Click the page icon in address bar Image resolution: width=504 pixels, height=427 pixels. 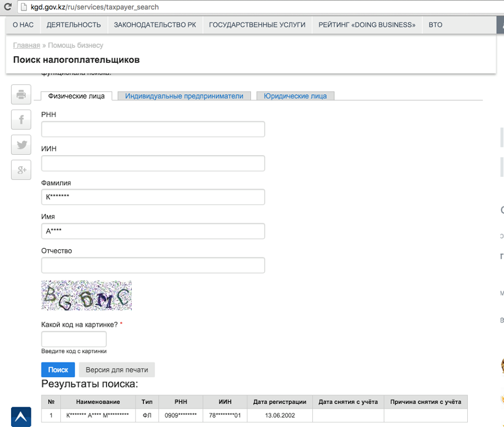click(x=24, y=7)
